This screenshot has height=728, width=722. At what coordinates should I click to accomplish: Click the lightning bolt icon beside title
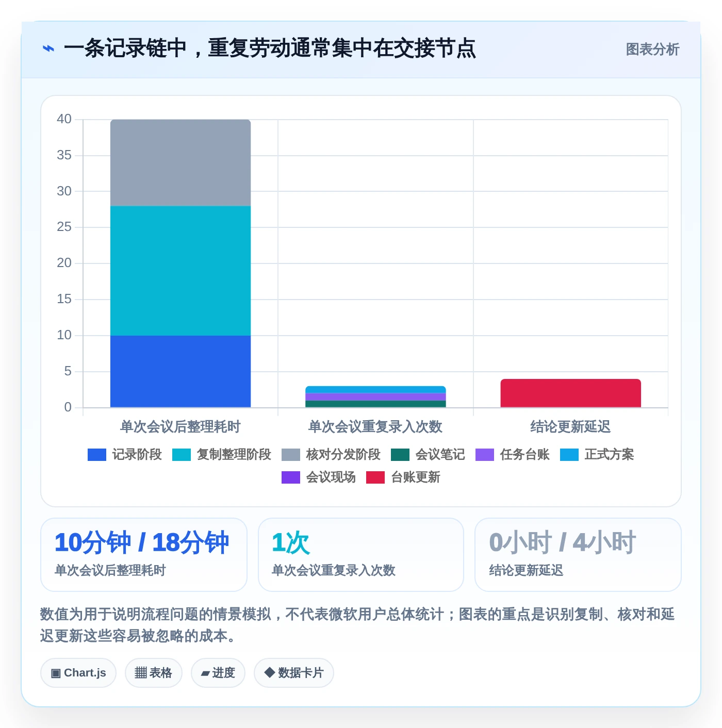pos(48,48)
